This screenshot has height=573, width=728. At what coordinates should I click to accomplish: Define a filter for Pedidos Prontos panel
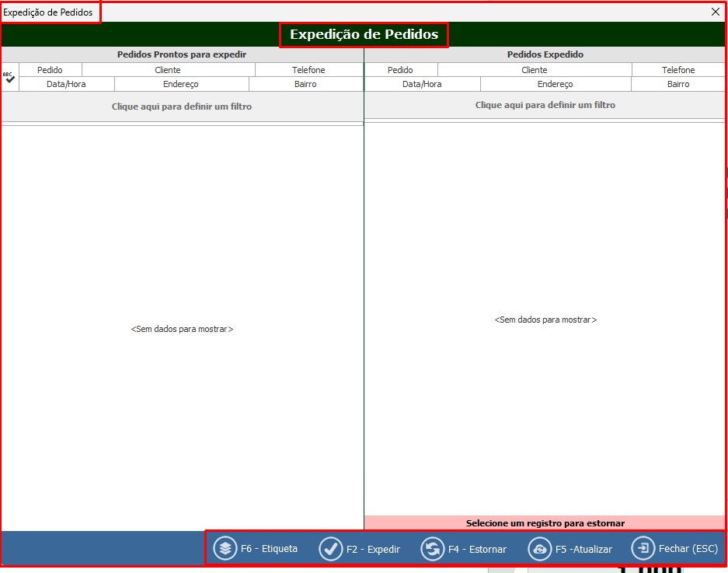pos(182,107)
